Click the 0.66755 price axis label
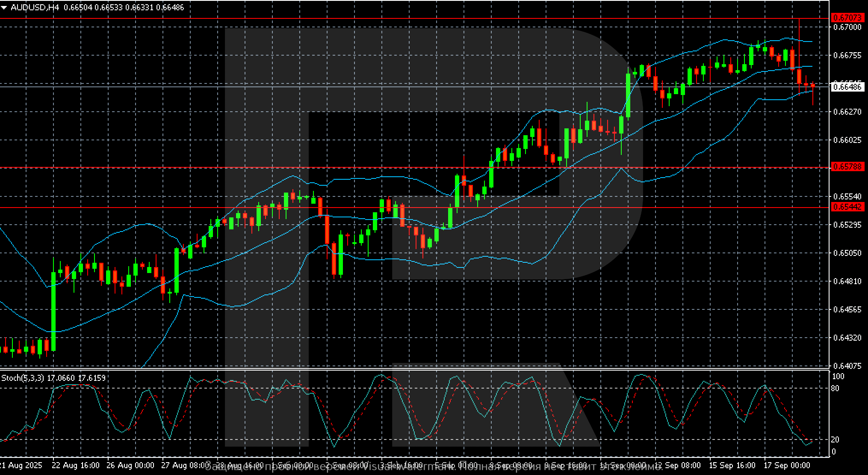The height and width of the screenshot is (475, 868). click(x=847, y=55)
